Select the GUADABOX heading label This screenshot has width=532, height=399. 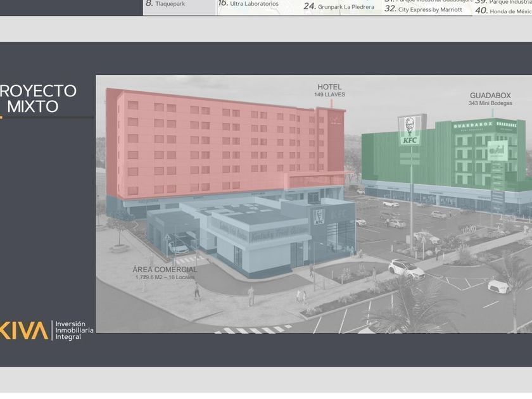490,96
